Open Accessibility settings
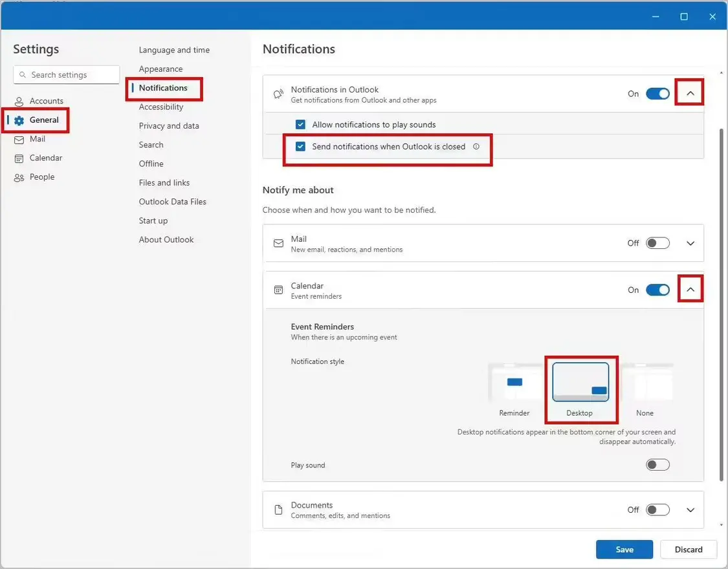 [161, 107]
